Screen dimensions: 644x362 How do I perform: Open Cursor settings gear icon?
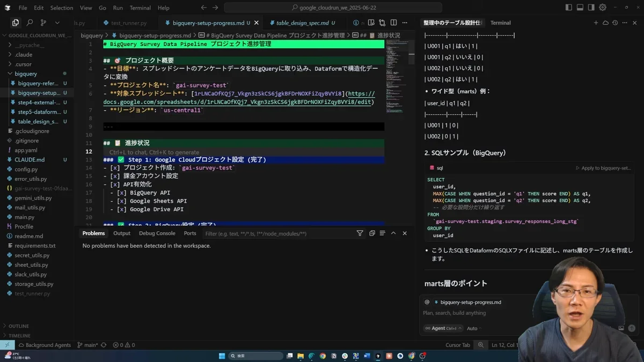tap(603, 8)
